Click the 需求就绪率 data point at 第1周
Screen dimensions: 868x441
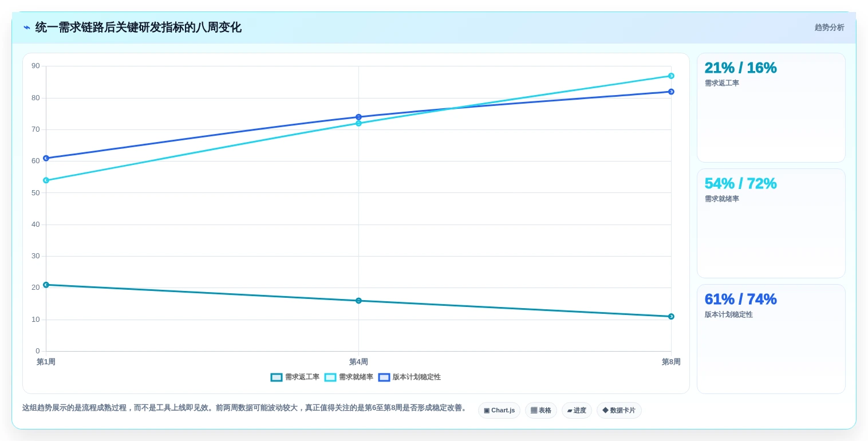[46, 180]
